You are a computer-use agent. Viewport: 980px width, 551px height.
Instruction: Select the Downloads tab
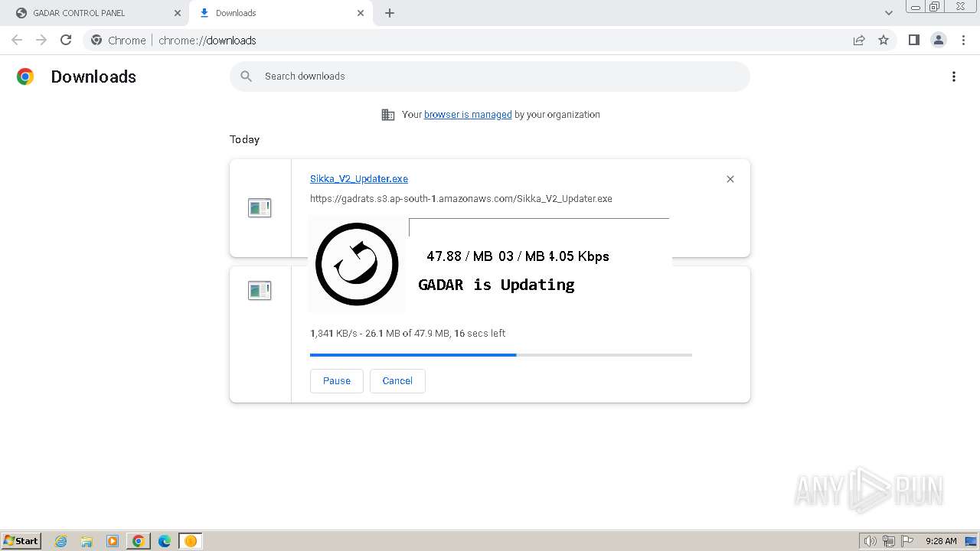click(280, 13)
